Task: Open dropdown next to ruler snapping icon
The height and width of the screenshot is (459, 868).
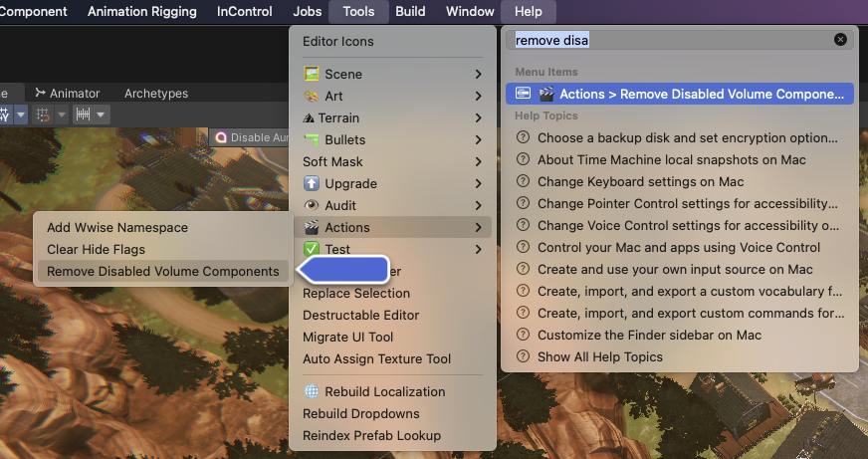Action: click(x=101, y=115)
